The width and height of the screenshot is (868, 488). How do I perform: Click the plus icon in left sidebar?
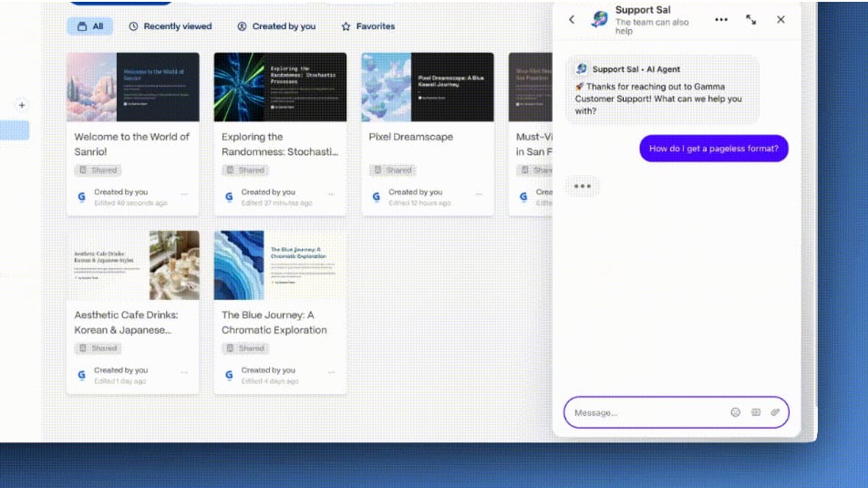coord(22,105)
